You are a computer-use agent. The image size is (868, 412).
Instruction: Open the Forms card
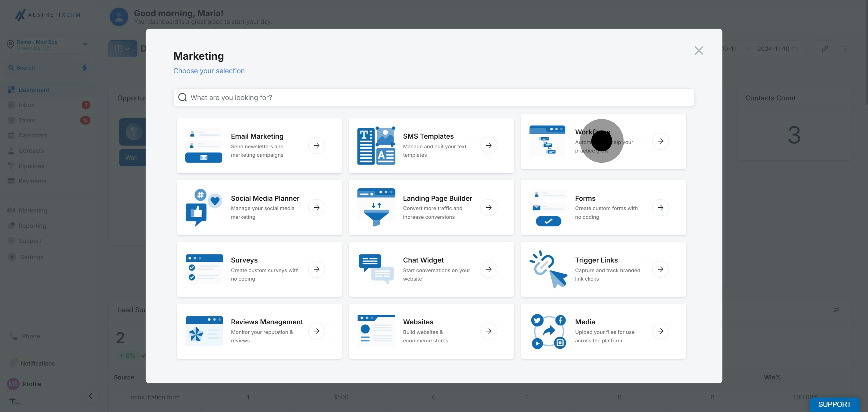click(603, 207)
